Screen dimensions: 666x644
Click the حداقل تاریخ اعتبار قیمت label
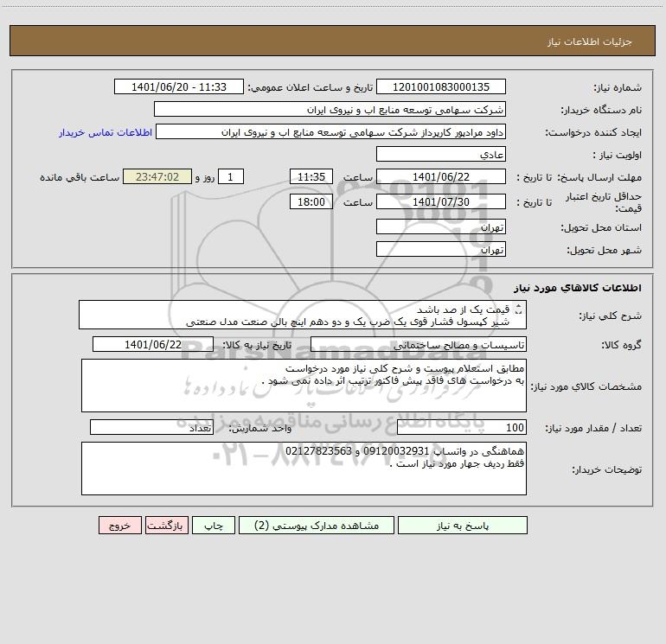[604, 202]
